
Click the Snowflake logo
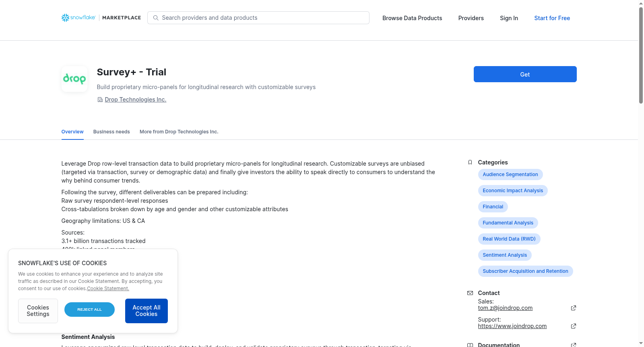(78, 18)
